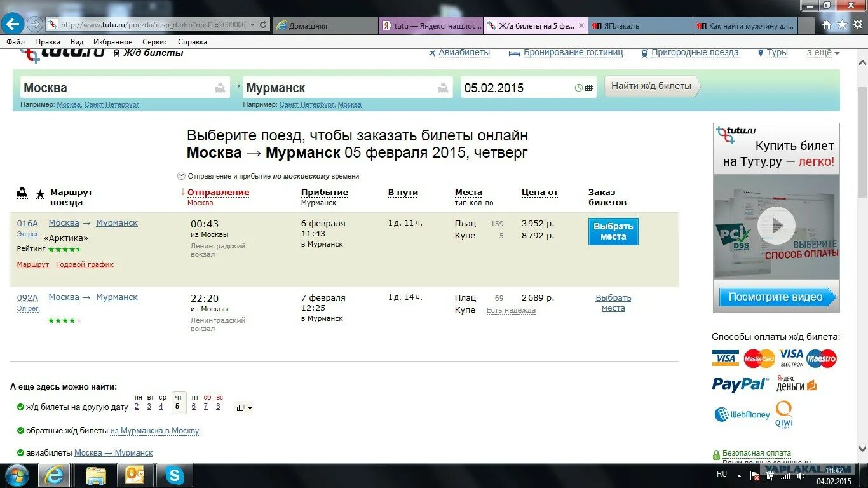Viewport: 868px width, 488px height.
Task: Open the calendar dropdown near other dates
Action: pos(245,408)
